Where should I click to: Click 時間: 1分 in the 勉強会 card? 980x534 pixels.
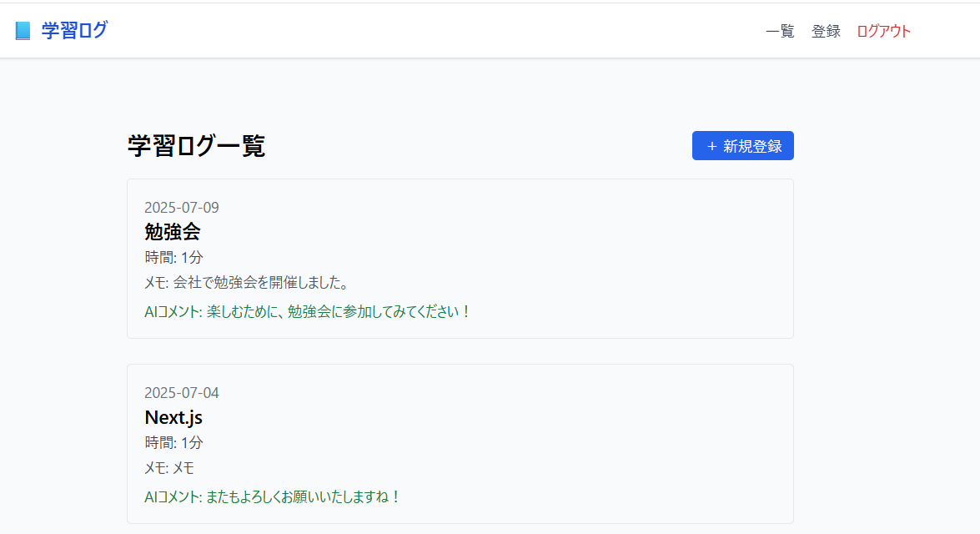173,257
